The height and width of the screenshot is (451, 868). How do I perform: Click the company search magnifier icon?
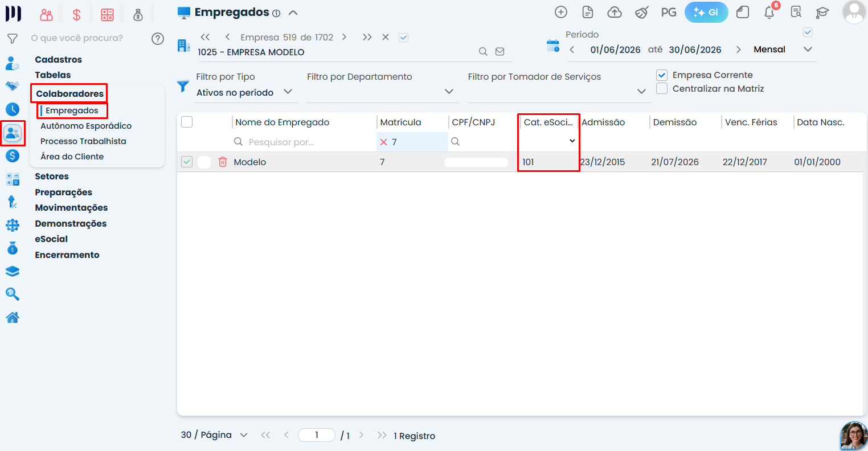click(483, 52)
